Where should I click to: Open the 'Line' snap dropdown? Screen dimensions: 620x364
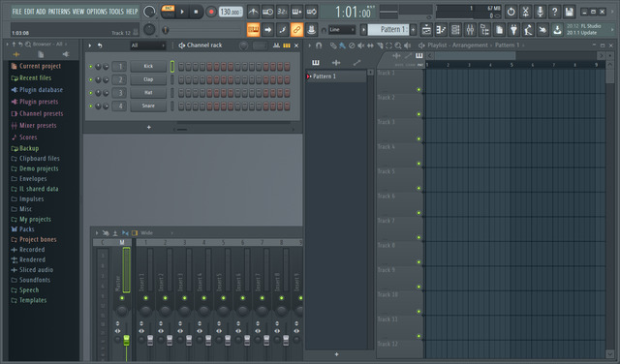click(x=342, y=30)
